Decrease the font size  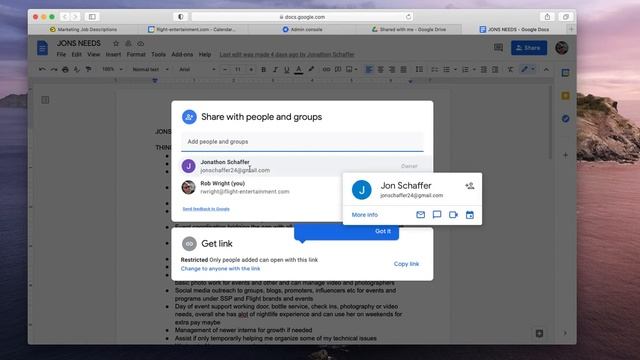pyautogui.click(x=225, y=69)
